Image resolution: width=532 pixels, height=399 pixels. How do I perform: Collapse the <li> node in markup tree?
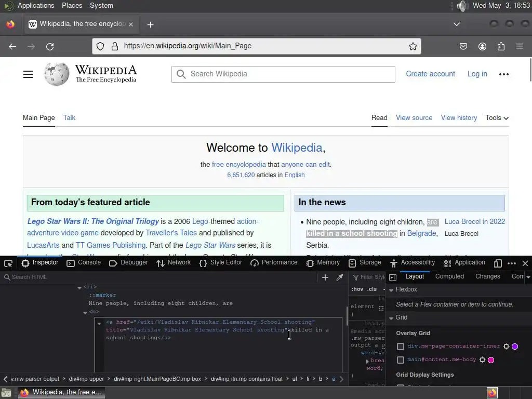coord(79,288)
